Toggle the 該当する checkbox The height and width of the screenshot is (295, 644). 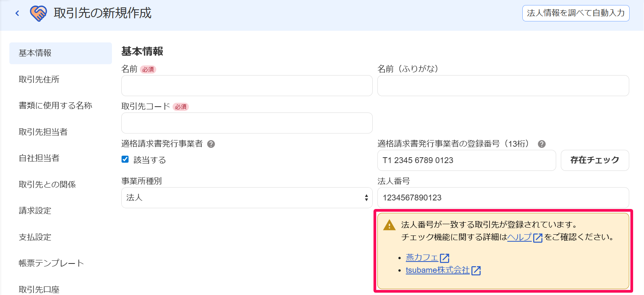coord(125,159)
